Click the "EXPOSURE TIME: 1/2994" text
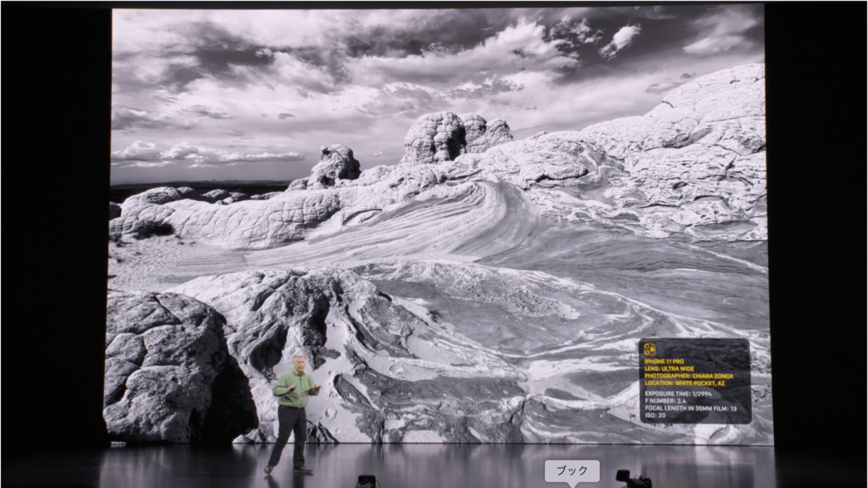Screen dimensions: 868x488 (676, 394)
